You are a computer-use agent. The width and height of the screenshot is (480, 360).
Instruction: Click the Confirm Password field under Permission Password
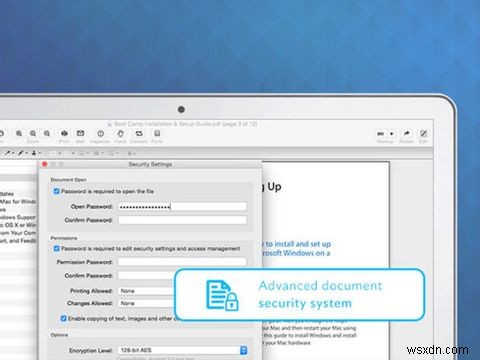click(146, 275)
